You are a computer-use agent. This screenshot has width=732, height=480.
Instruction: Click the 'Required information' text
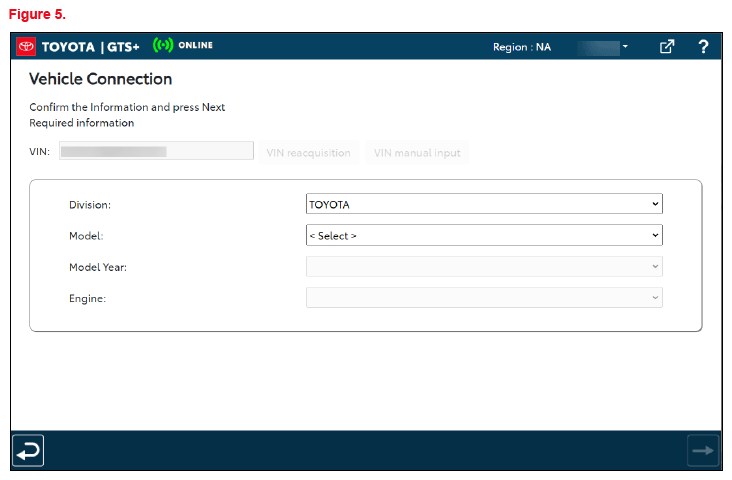point(82,123)
